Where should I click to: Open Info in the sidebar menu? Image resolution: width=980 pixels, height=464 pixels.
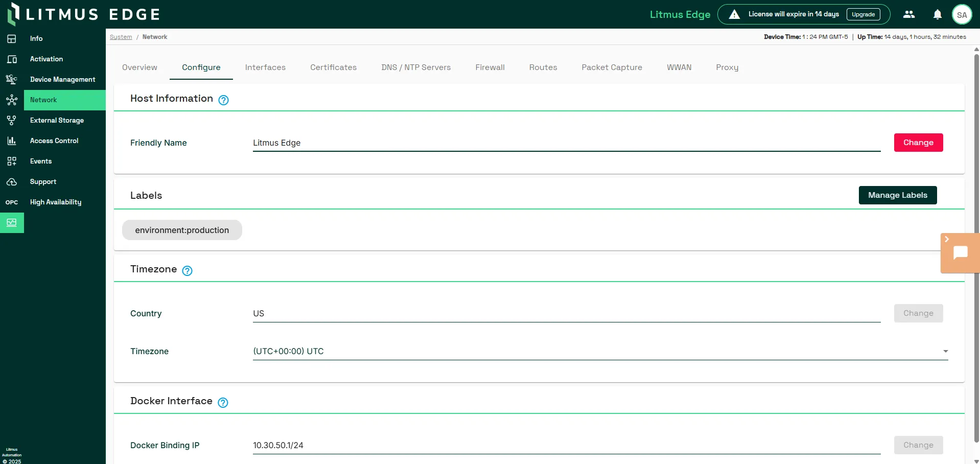click(x=36, y=39)
